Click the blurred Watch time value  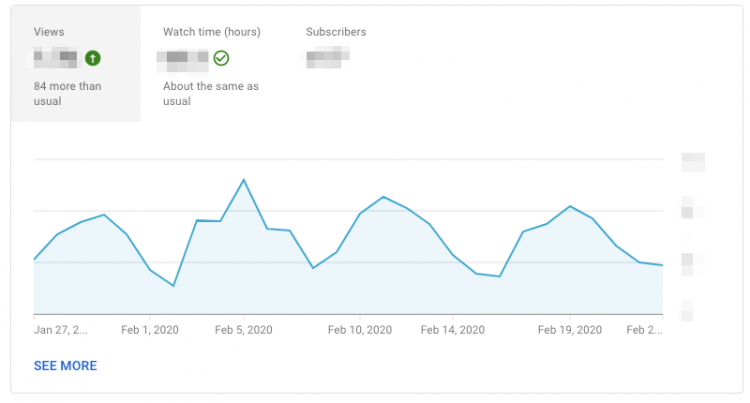[x=184, y=58]
